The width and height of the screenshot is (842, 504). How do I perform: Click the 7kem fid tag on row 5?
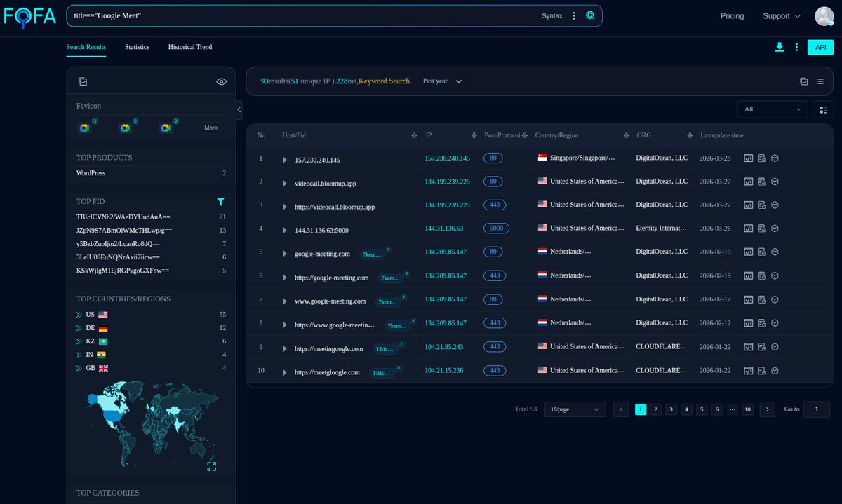point(372,254)
